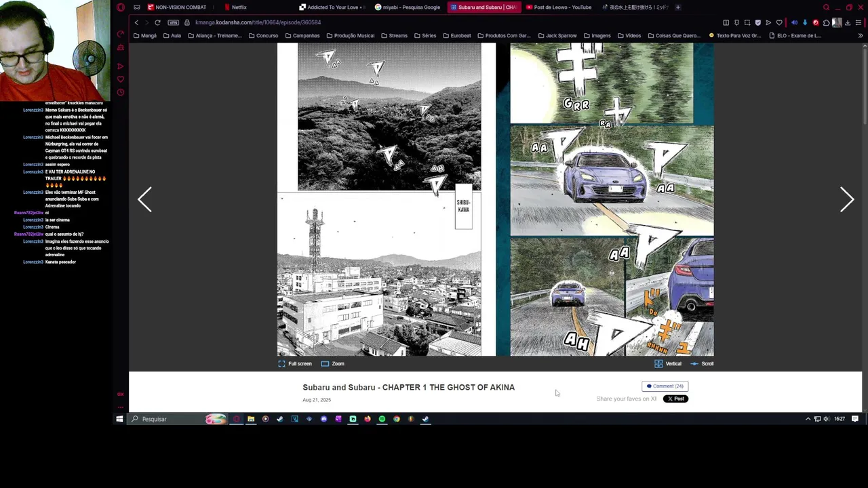Click the taskbar clock showing 16:27
The width and height of the screenshot is (868, 488).
coord(840,419)
